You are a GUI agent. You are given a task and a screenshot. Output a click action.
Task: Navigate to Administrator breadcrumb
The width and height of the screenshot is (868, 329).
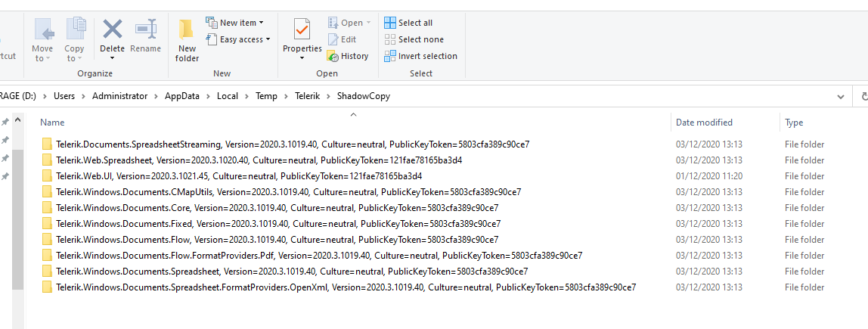pos(120,96)
